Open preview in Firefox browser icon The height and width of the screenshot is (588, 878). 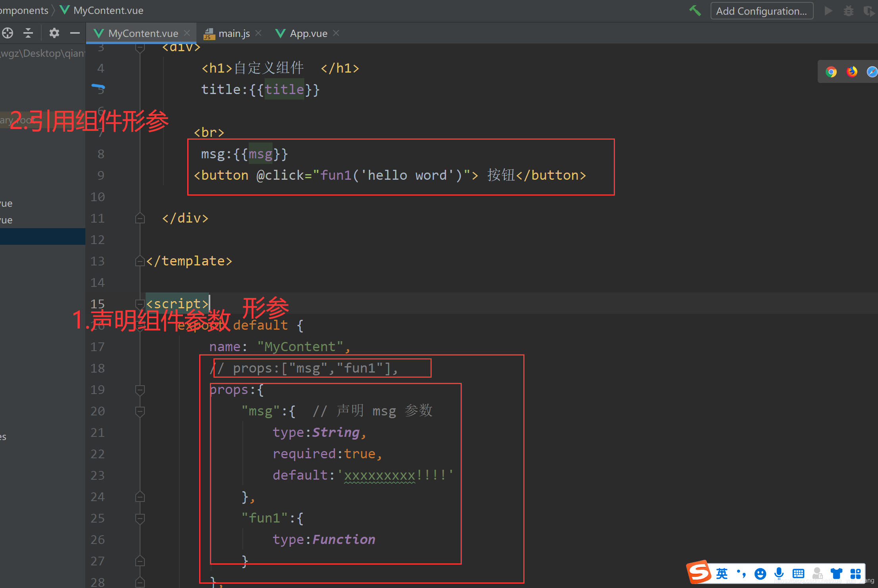(852, 72)
